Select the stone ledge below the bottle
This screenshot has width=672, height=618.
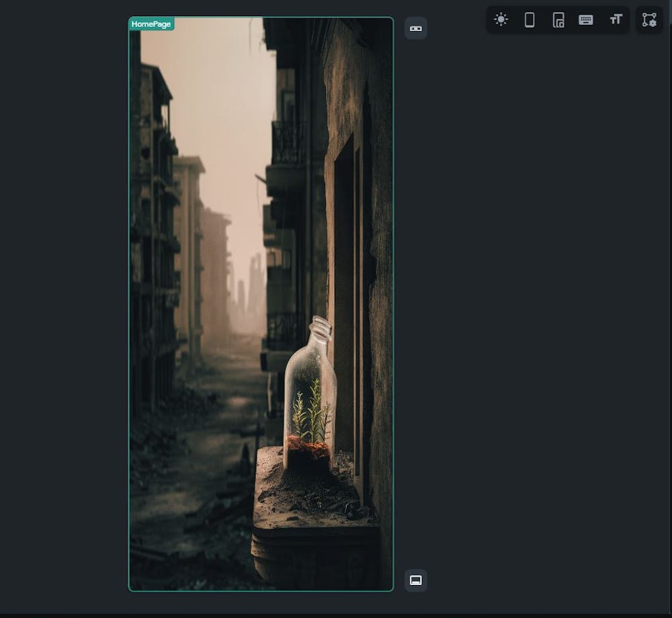click(312, 525)
